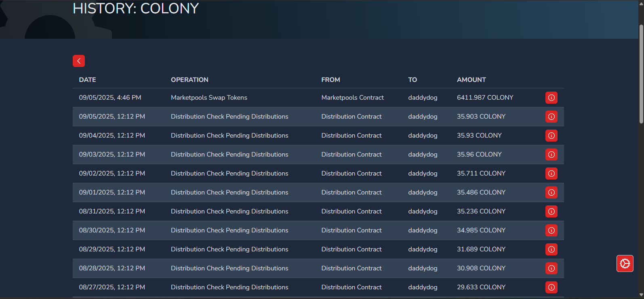
Task: Click the HISTORY: COLONY page title
Action: (x=136, y=8)
